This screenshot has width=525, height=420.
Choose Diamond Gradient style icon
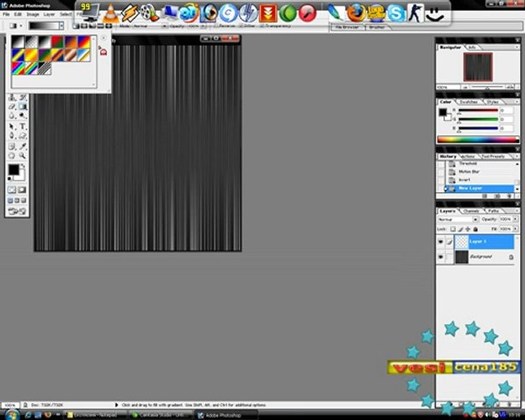108,26
